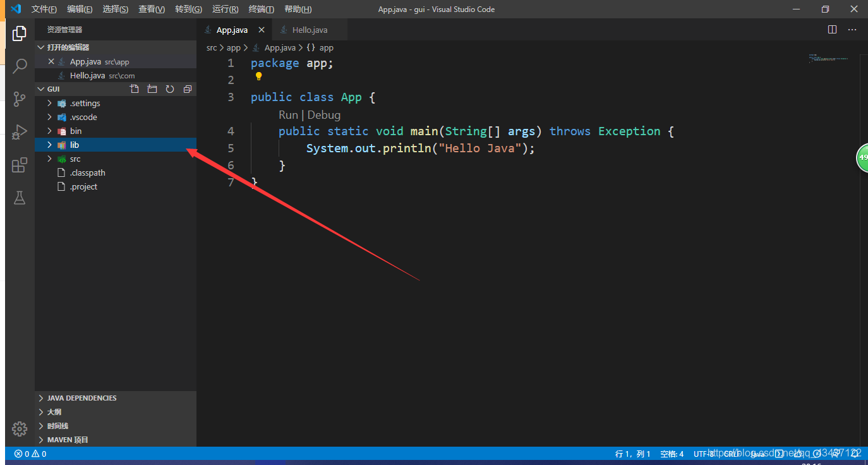Collapse the 打开的编辑器 section
This screenshot has width=868, height=465.
point(116,47)
